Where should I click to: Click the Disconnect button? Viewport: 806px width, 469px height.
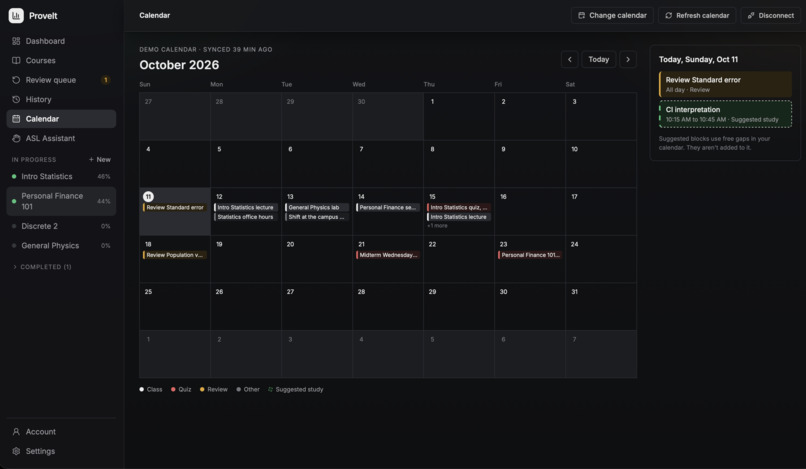tap(771, 15)
